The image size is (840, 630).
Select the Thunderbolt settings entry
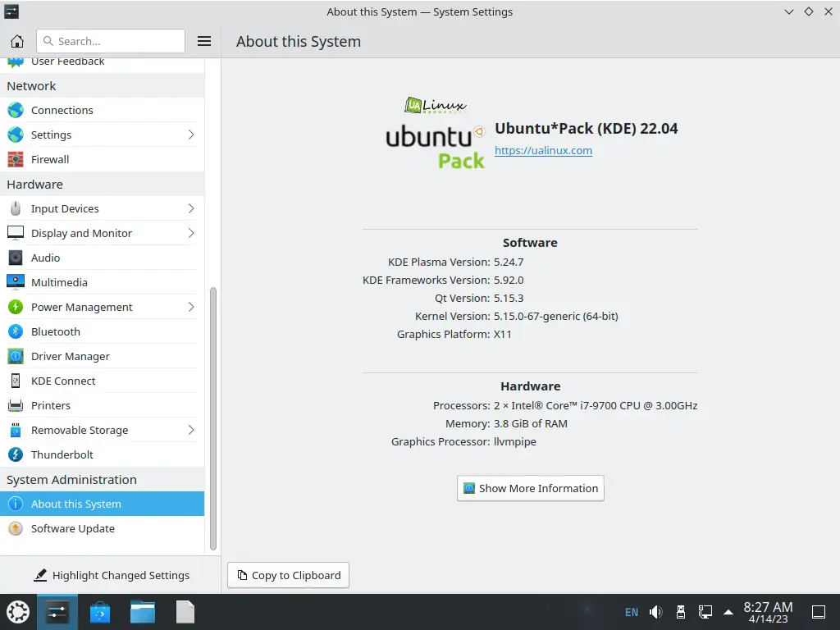pos(102,454)
